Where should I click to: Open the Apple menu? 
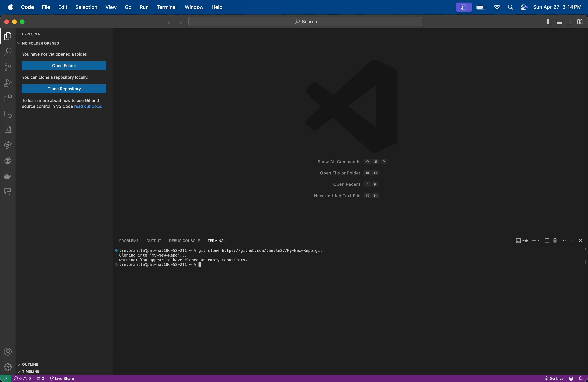tap(10, 7)
